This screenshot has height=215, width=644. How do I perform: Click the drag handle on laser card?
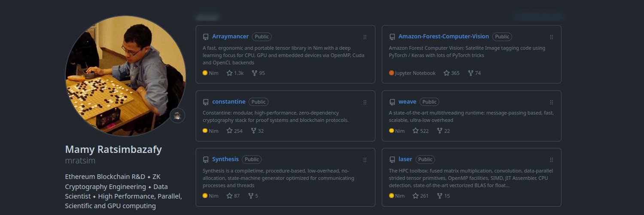click(551, 160)
